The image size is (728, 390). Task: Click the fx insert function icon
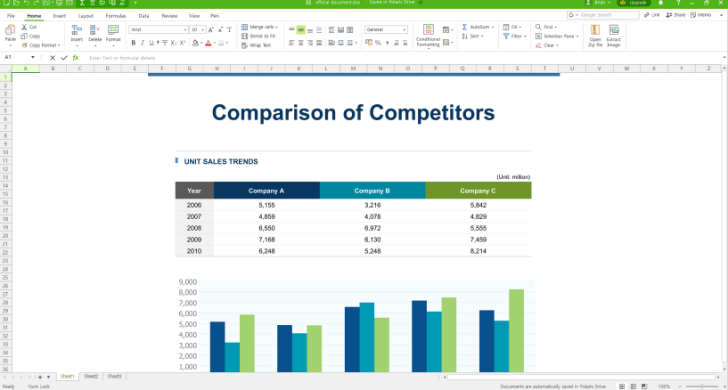75,58
